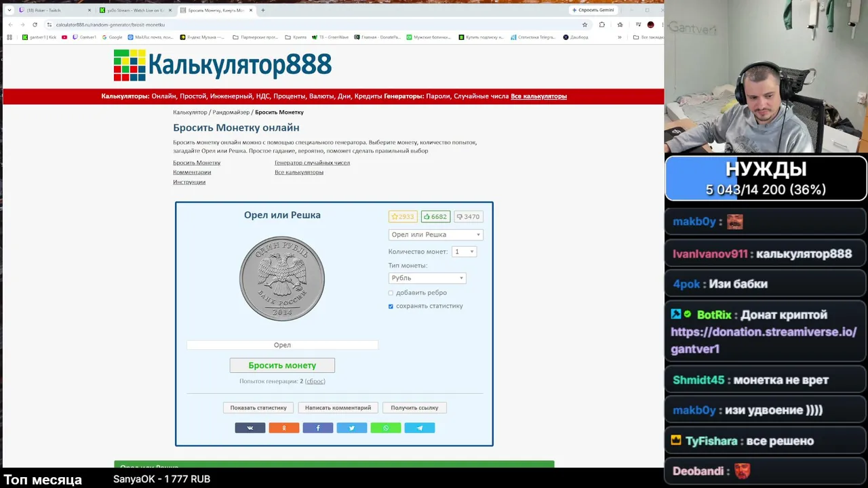
Task: Open the browser extensions puzzle icon
Action: point(601,24)
